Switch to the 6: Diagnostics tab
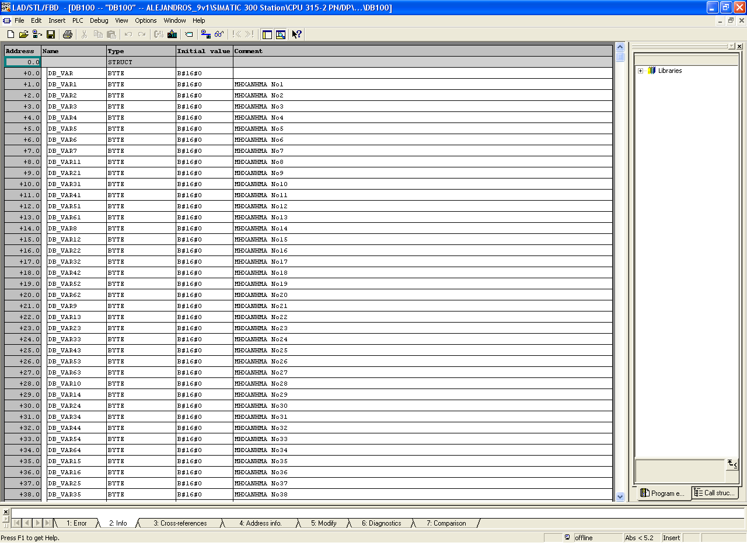747x560 pixels. (382, 523)
